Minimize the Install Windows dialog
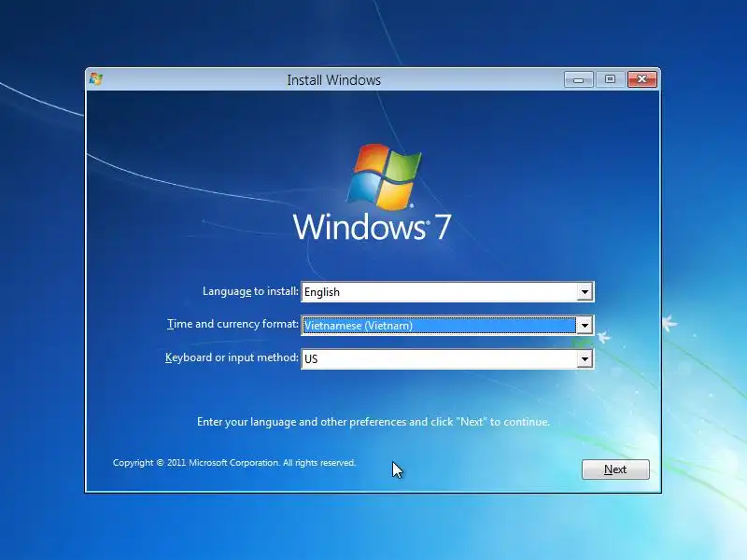747x560 pixels. point(578,79)
